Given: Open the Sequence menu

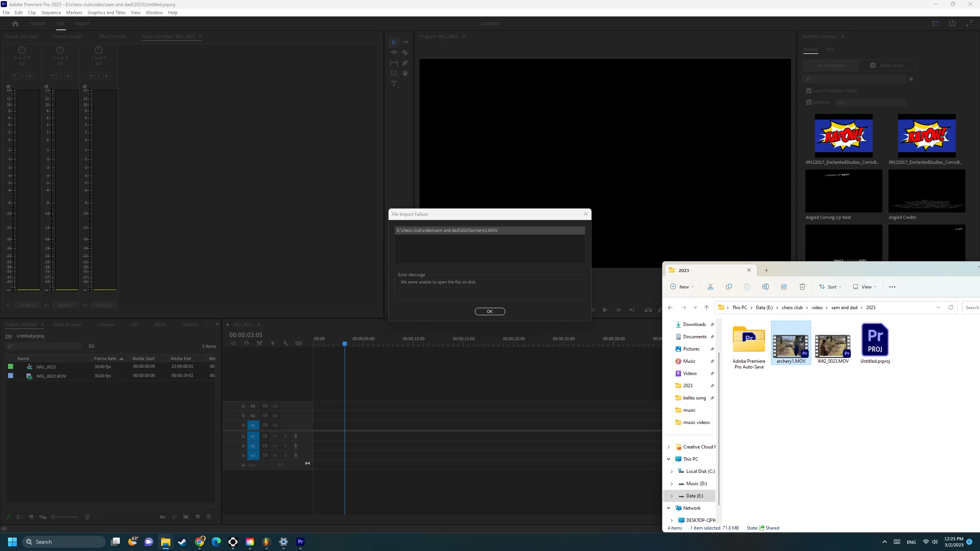Looking at the screenshot, I should pos(51,13).
